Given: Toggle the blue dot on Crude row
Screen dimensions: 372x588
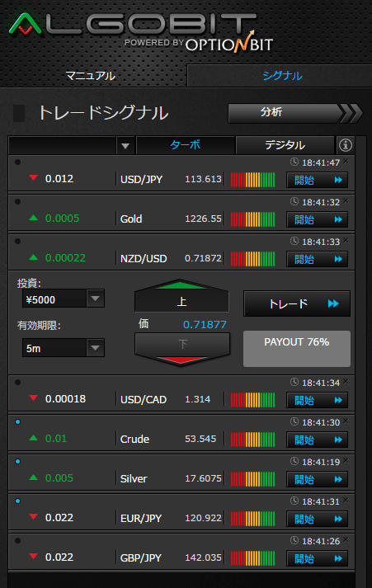Looking at the screenshot, I should pos(17,422).
